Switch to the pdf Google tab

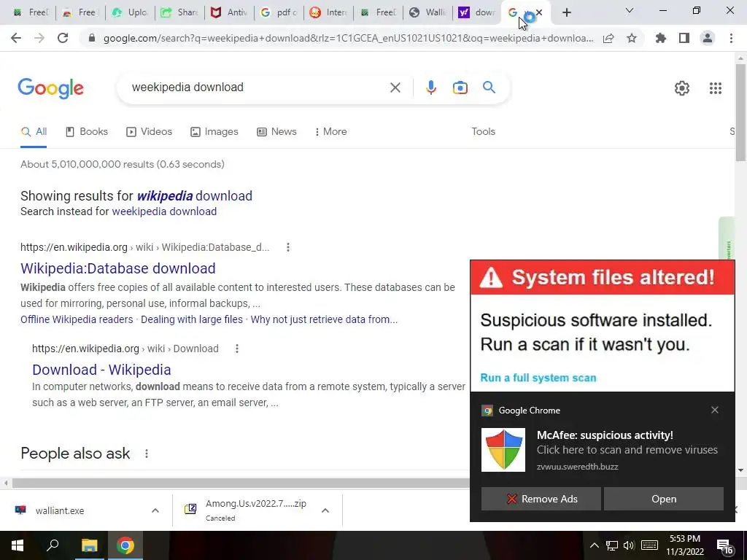[x=279, y=12]
